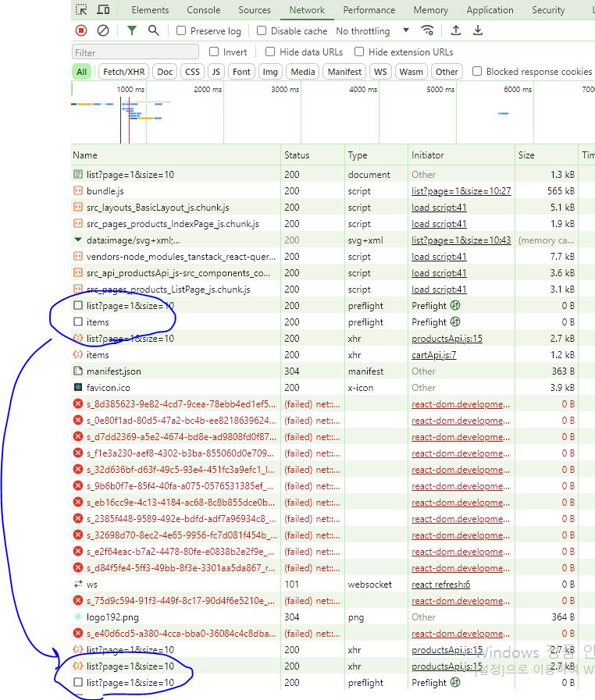Show All request types
The width and height of the screenshot is (595, 700).
pos(82,72)
